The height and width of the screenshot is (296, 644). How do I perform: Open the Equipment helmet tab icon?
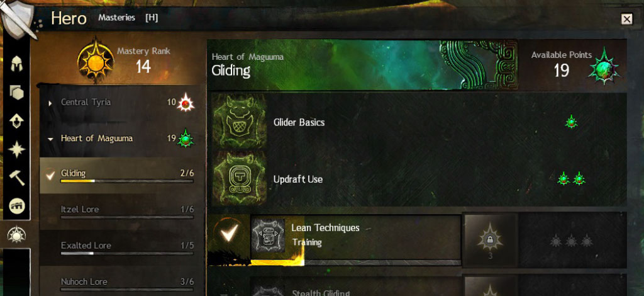16,64
